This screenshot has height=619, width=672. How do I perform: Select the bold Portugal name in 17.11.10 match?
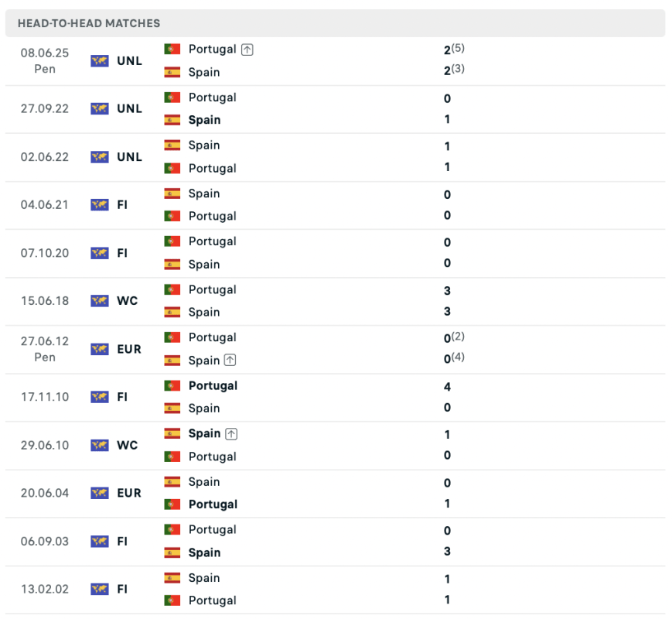[213, 385]
